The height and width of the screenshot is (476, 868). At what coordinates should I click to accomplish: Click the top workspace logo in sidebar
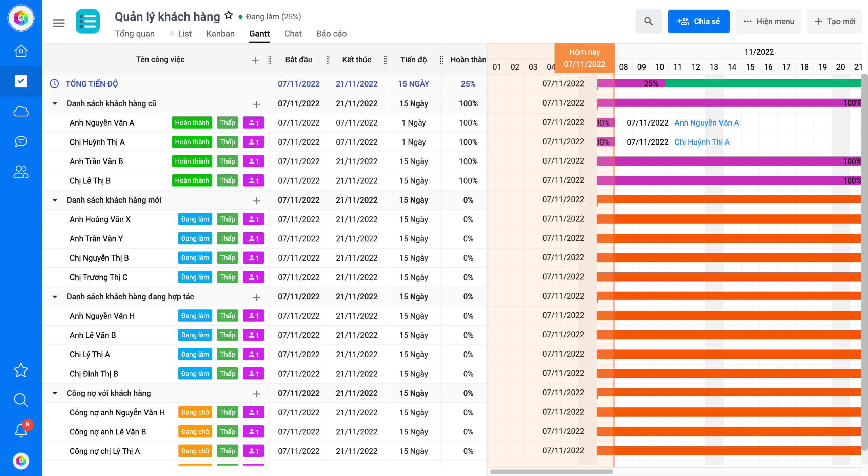[21, 18]
